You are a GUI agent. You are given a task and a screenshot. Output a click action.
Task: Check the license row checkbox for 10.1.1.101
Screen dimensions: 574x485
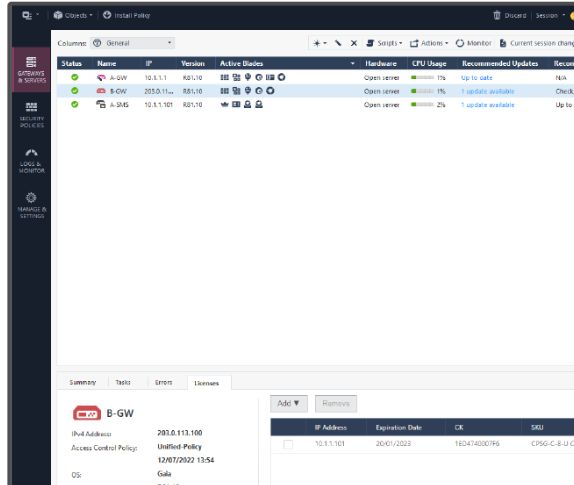[x=288, y=444]
